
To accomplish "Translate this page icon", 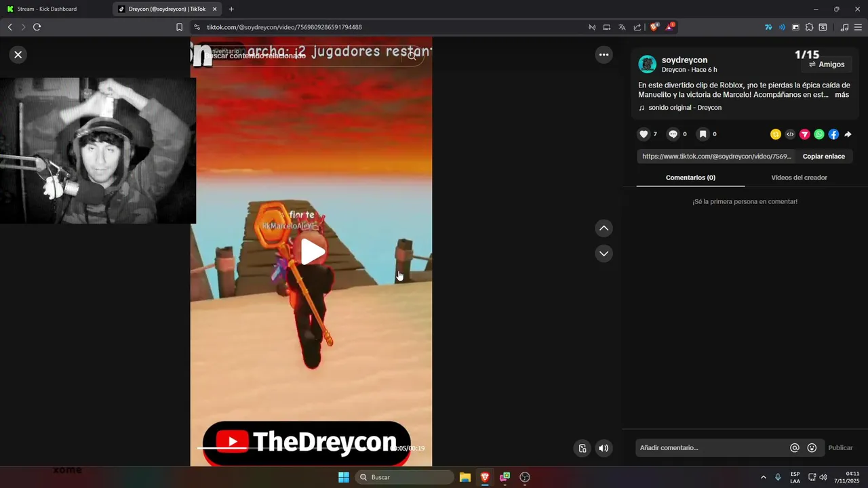I will click(622, 27).
